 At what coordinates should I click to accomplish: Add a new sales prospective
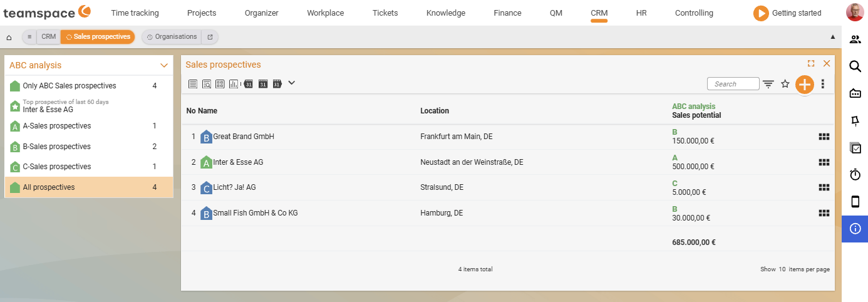[x=805, y=84]
